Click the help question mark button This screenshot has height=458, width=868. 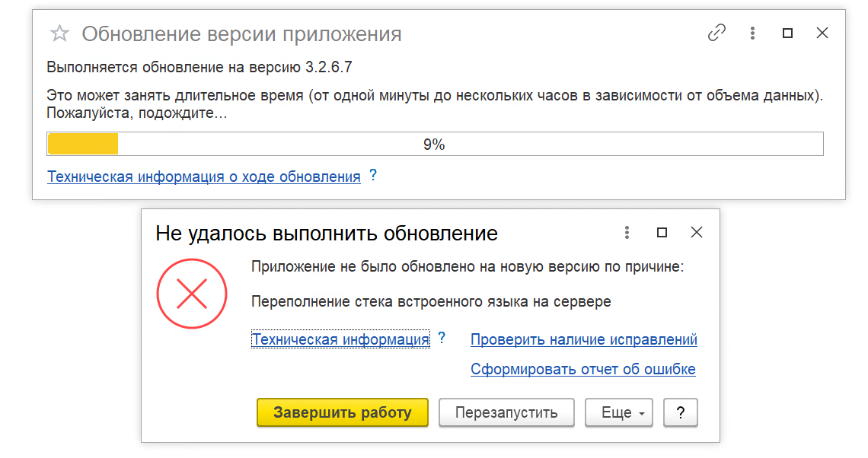tap(681, 413)
